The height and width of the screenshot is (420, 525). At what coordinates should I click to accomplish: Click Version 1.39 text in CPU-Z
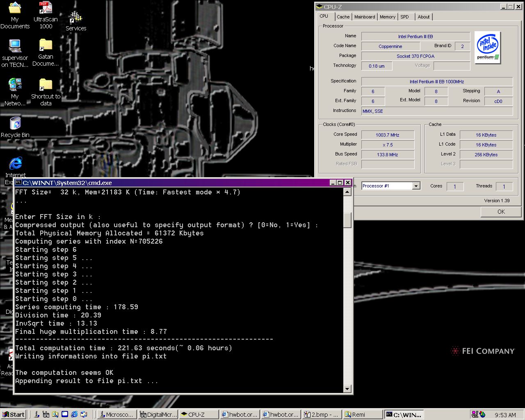click(x=497, y=201)
